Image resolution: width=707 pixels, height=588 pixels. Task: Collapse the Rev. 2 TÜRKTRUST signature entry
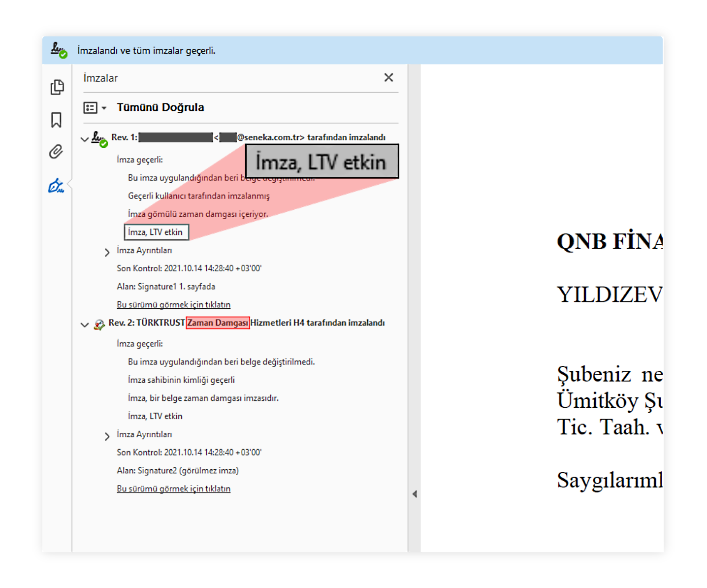pos(85,325)
